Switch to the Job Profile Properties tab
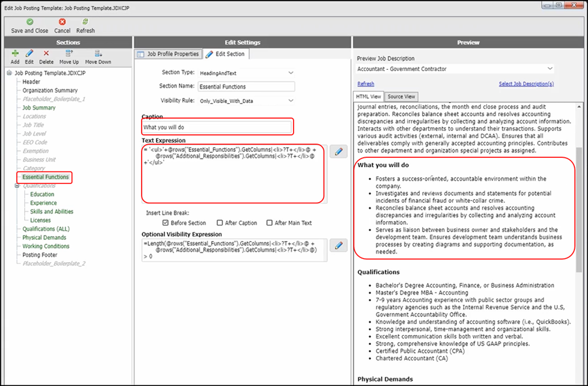The width and height of the screenshot is (588, 386). point(168,54)
